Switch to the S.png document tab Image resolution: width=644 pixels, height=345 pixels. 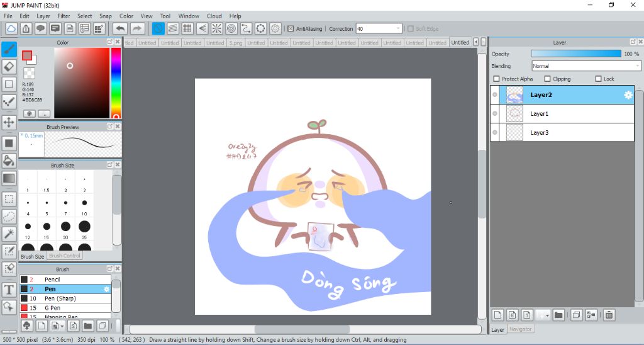pos(235,43)
